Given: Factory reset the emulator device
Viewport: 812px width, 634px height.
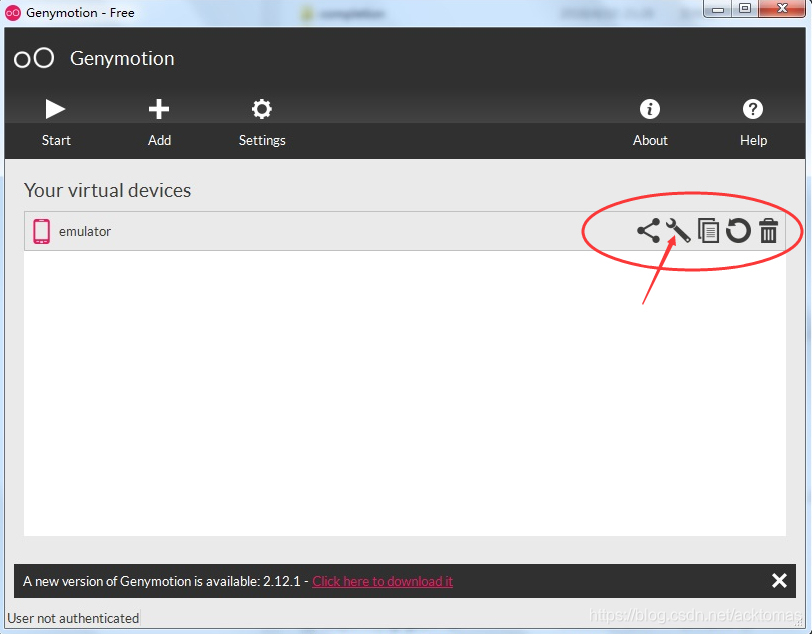Looking at the screenshot, I should [738, 231].
